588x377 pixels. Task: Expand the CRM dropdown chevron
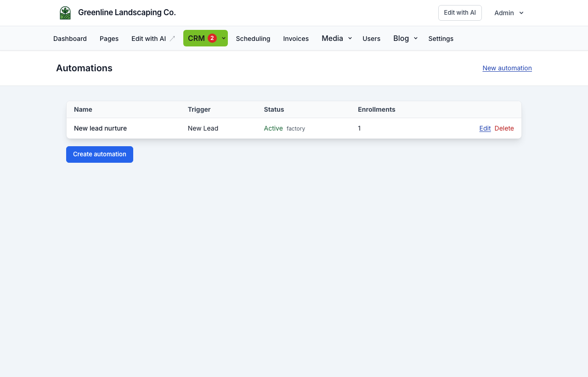click(x=224, y=38)
